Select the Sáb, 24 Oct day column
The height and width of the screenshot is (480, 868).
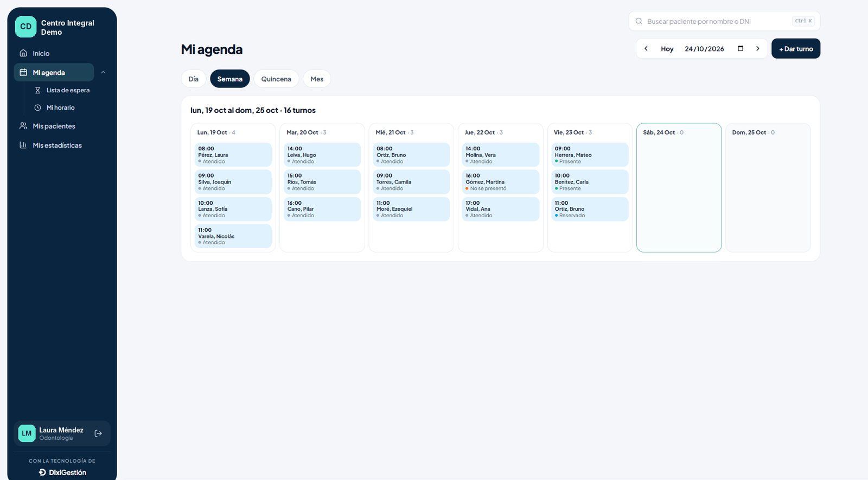[x=679, y=187]
